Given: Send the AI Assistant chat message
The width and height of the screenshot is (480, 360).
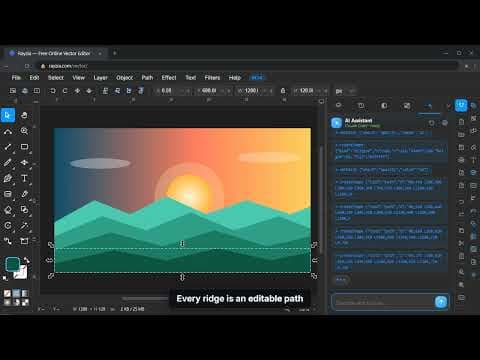Looking at the screenshot, I should pos(441,302).
